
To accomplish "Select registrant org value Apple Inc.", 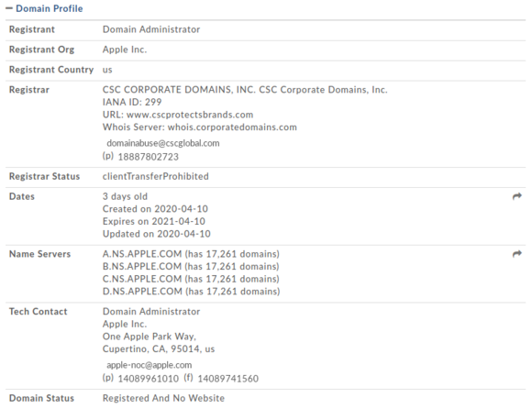I will (125, 50).
